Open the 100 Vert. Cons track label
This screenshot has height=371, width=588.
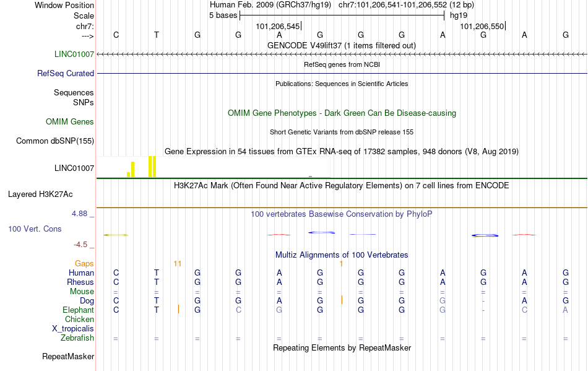point(35,229)
